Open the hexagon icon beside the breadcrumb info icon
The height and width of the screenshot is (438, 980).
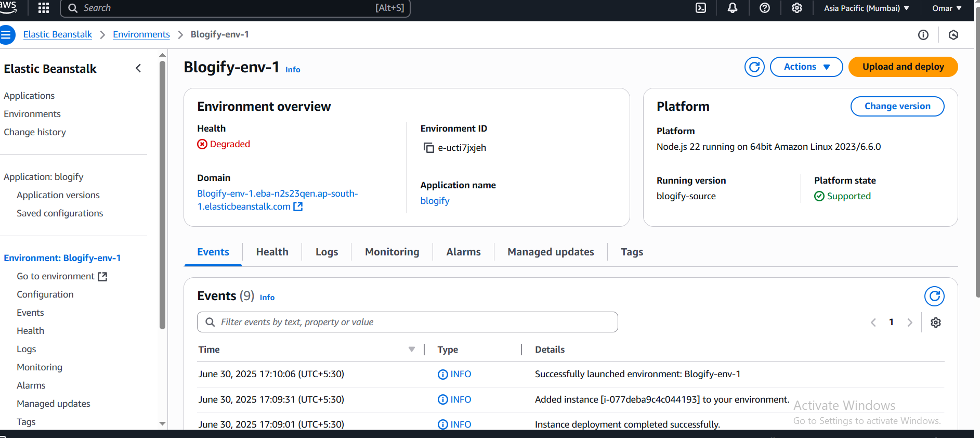tap(953, 35)
